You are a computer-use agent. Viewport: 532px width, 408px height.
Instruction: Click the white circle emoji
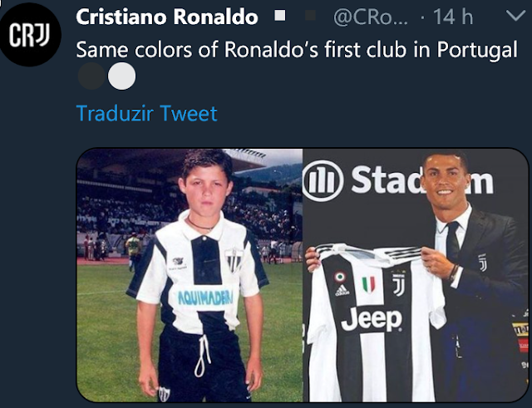tap(121, 78)
